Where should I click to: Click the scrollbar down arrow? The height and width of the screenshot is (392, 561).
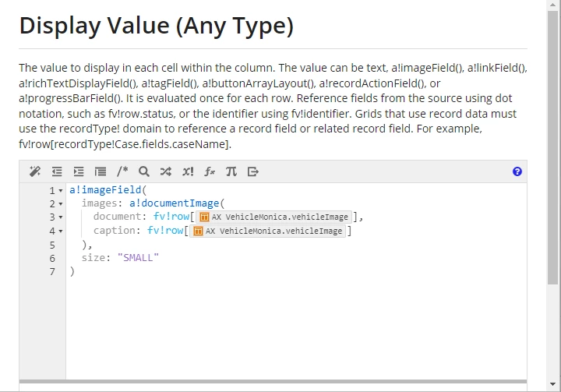[552, 384]
